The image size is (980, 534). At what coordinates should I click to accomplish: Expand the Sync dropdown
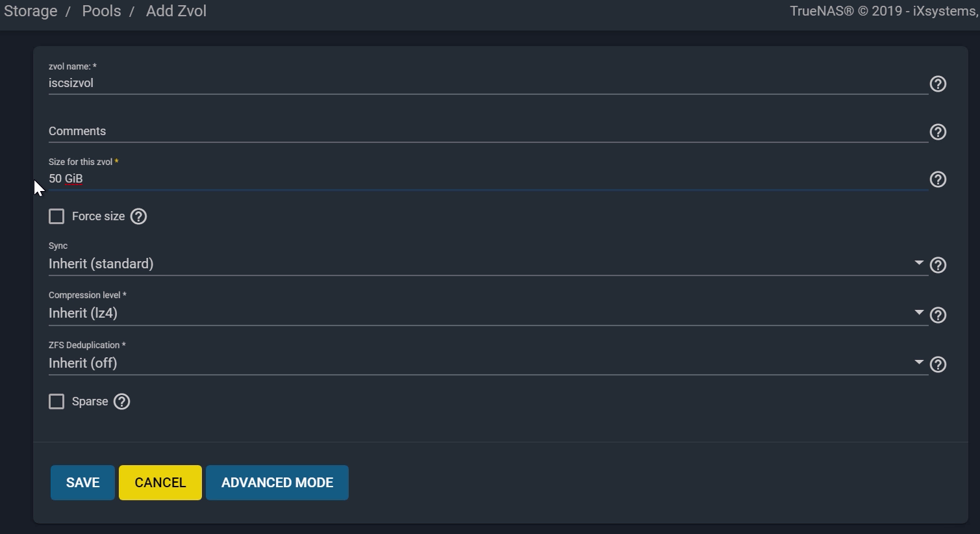(487, 264)
